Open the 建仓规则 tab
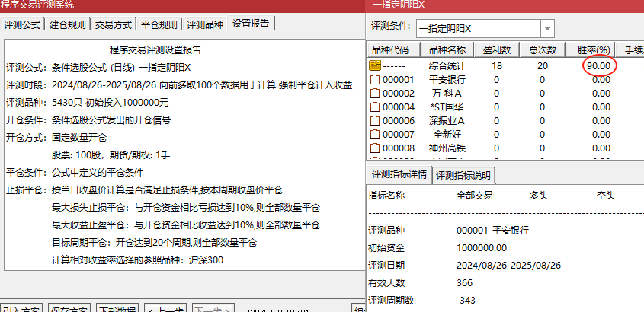 (68, 24)
